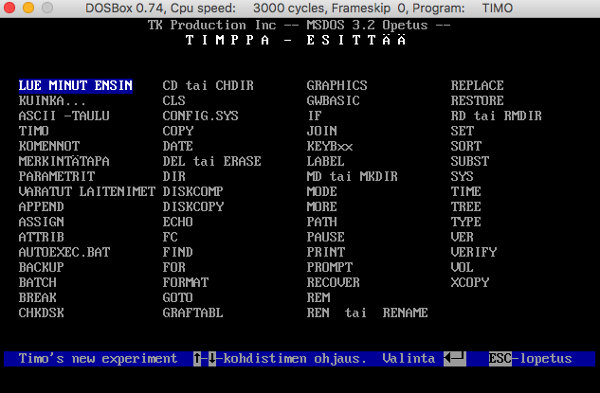This screenshot has height=393, width=600.
Task: Choose the FIND command
Action: point(178,252)
